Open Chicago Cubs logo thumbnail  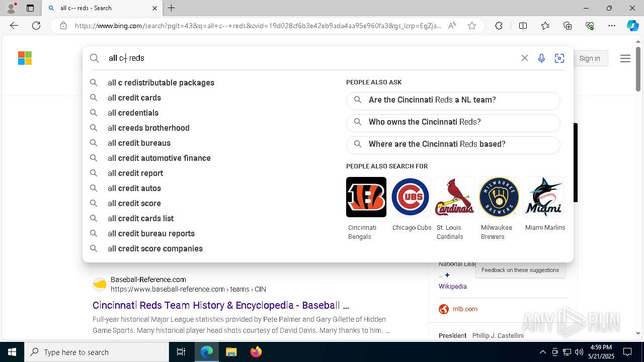[411, 197]
